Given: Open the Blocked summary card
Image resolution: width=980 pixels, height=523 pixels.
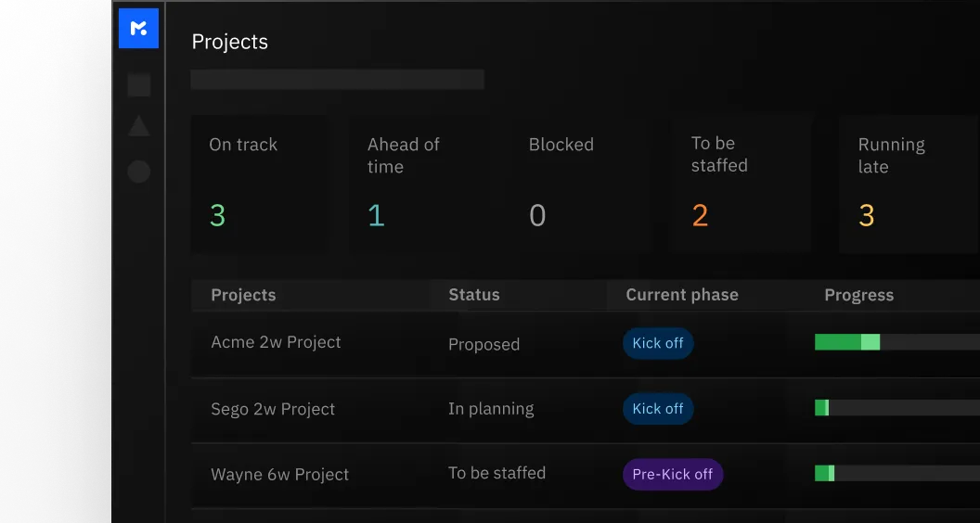Looking at the screenshot, I should point(580,184).
